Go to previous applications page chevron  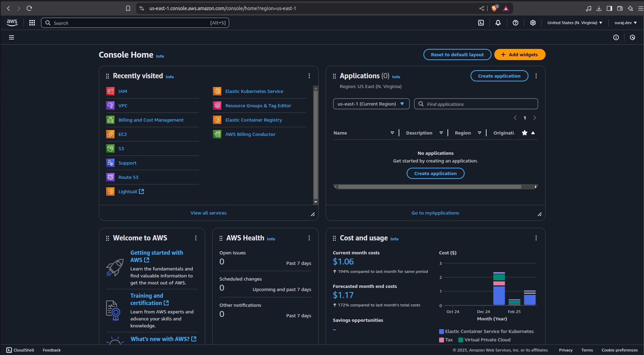(515, 118)
